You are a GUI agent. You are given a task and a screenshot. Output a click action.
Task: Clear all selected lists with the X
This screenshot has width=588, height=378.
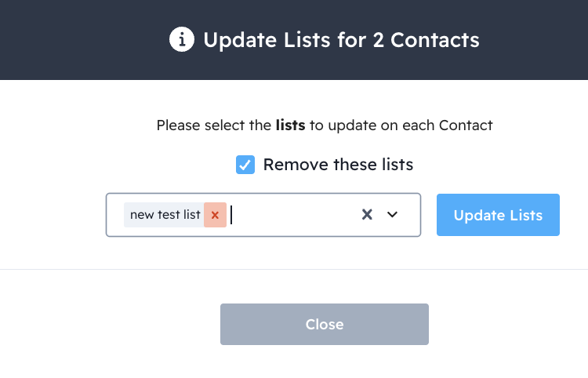tap(366, 215)
